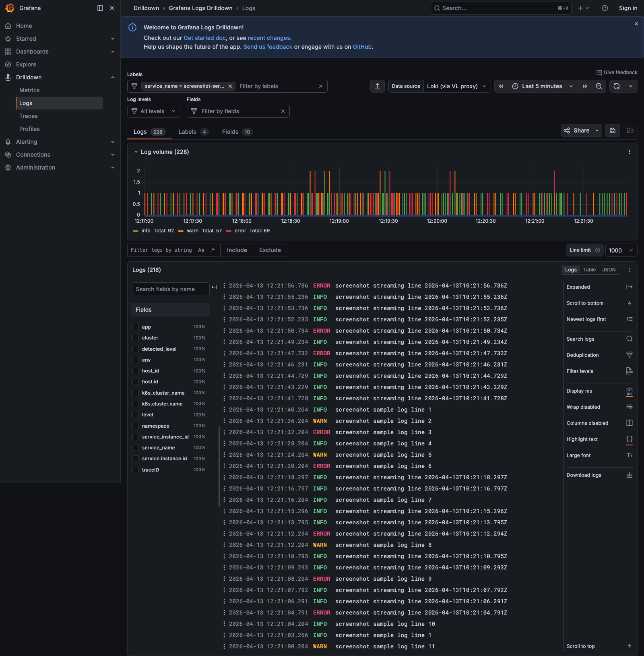The width and height of the screenshot is (644, 656).
Task: Dock the sidebar menu icon
Action: 100,8
